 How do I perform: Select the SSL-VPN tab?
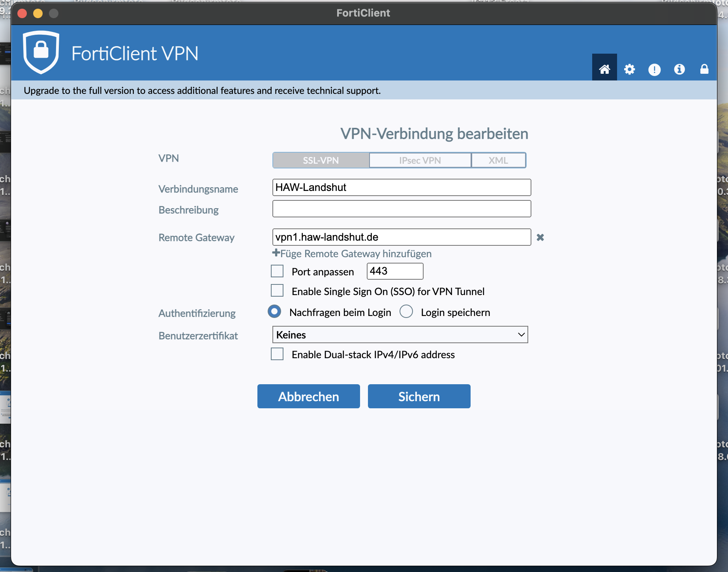[x=321, y=160]
